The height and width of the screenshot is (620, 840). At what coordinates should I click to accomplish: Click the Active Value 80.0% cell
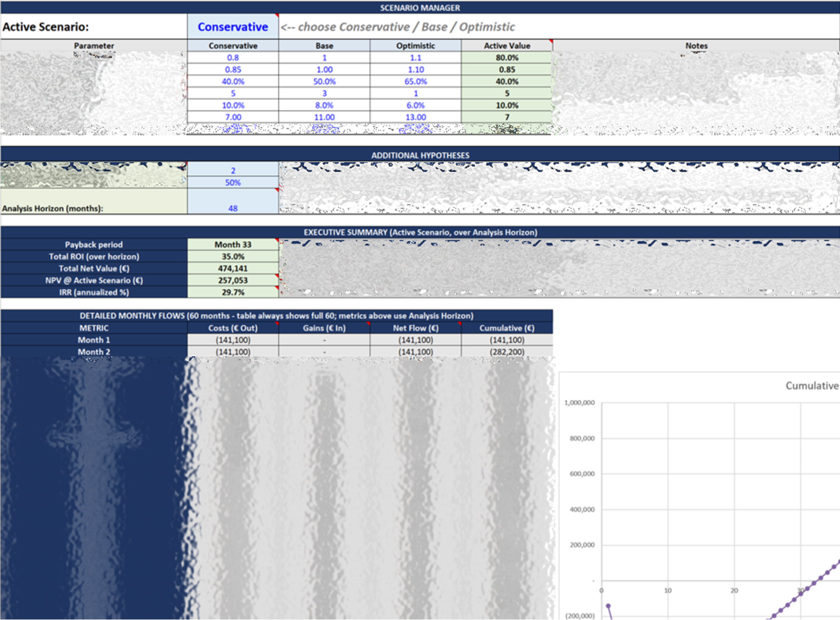pyautogui.click(x=507, y=58)
